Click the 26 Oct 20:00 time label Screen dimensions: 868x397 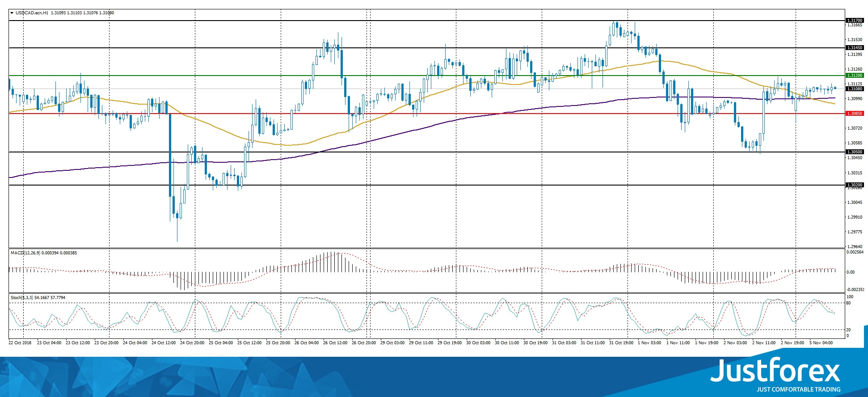[364, 343]
